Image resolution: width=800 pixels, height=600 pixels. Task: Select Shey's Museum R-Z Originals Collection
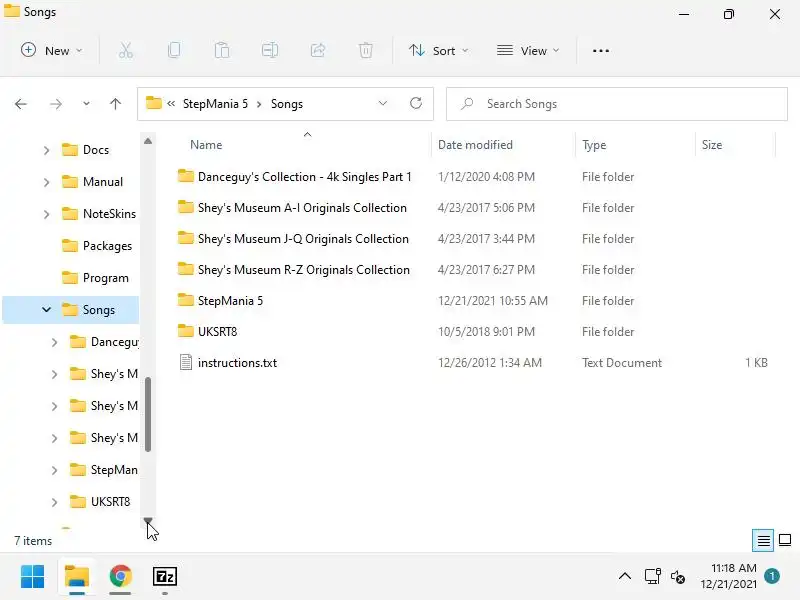(304, 269)
